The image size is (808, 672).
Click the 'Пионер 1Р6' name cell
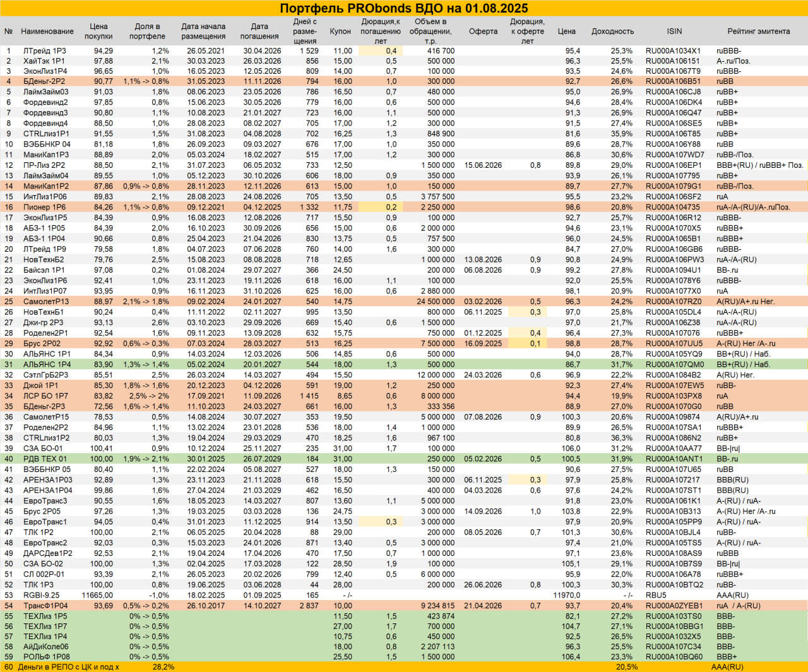tap(44, 207)
